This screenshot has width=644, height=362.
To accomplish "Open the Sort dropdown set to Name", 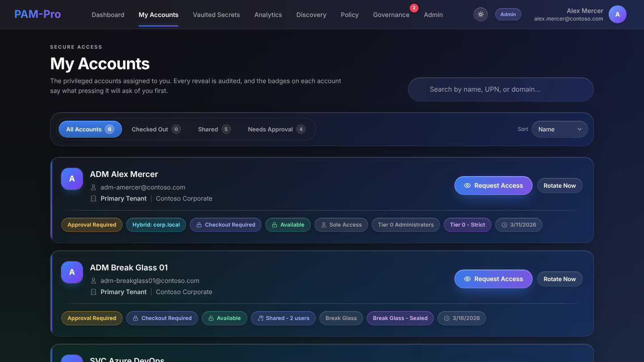I will click(x=560, y=129).
